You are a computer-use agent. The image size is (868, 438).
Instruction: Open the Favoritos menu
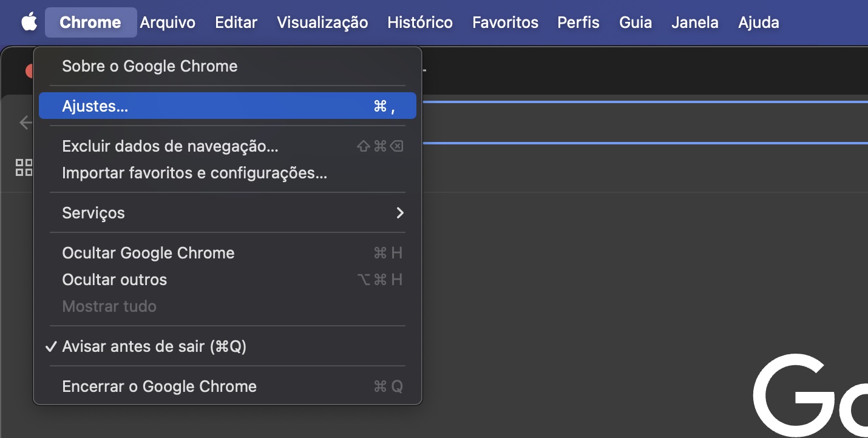click(x=505, y=22)
